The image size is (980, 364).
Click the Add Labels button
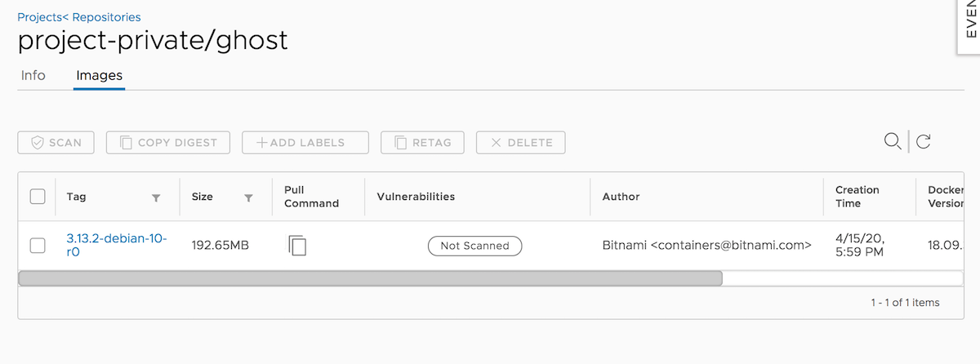(305, 143)
